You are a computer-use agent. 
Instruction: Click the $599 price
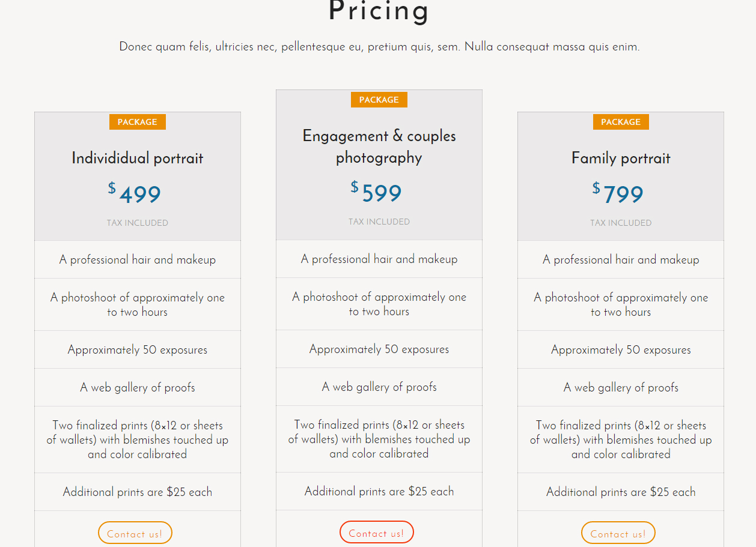(377, 193)
